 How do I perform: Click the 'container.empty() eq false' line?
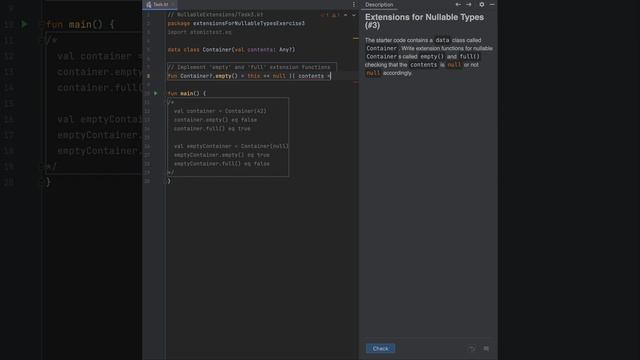pyautogui.click(x=215, y=120)
